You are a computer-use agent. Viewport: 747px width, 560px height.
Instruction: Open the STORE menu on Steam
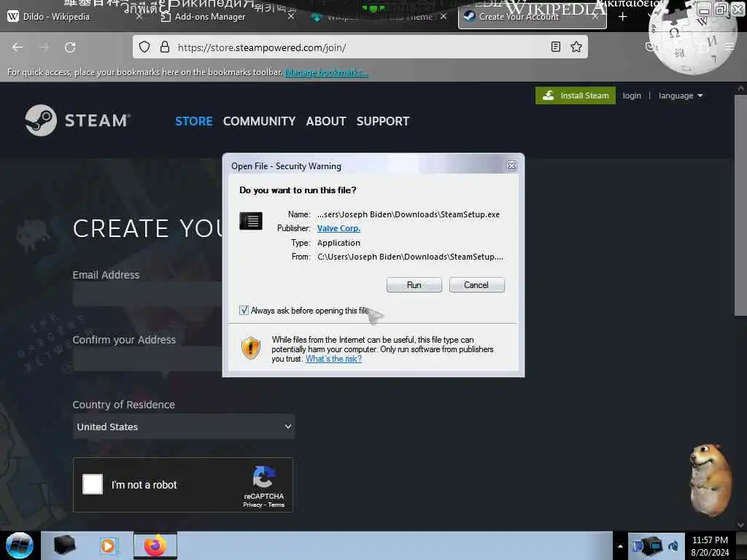pyautogui.click(x=193, y=121)
